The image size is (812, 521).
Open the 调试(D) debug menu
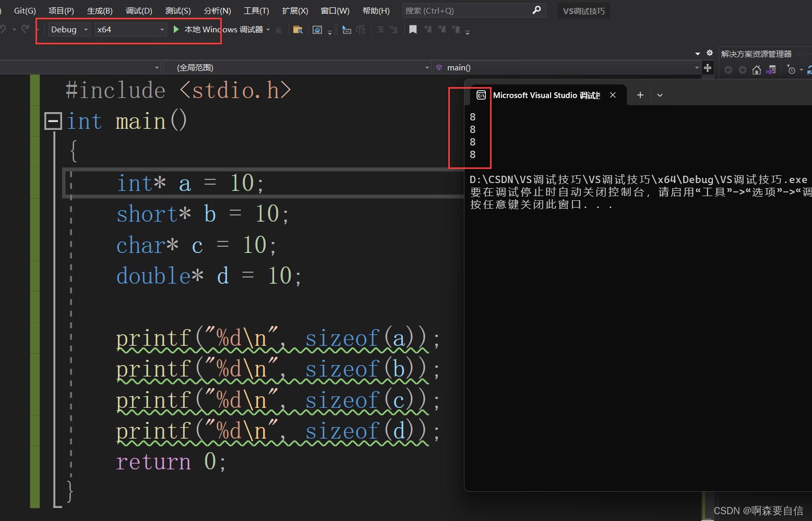point(139,10)
